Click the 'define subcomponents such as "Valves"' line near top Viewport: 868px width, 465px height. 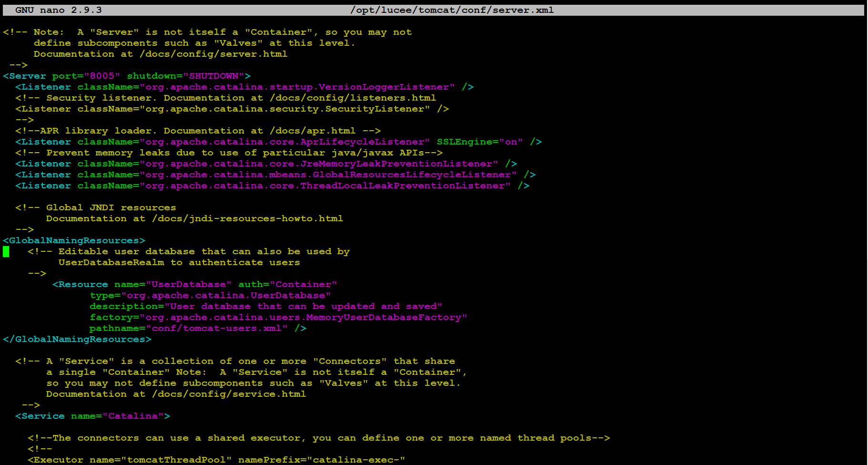tap(194, 43)
